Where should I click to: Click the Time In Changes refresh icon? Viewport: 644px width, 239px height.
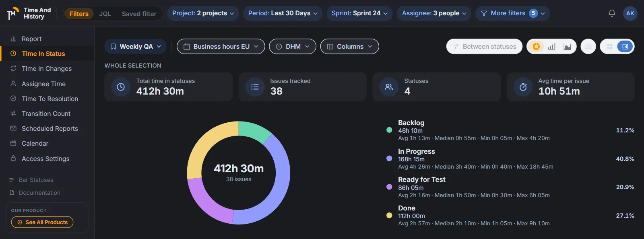pos(13,68)
